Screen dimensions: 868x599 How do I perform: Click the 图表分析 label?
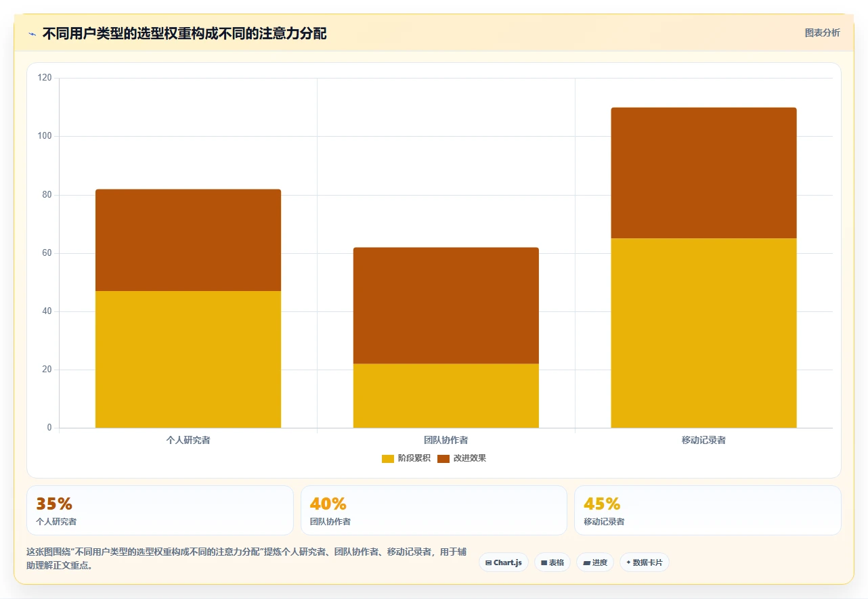(822, 32)
